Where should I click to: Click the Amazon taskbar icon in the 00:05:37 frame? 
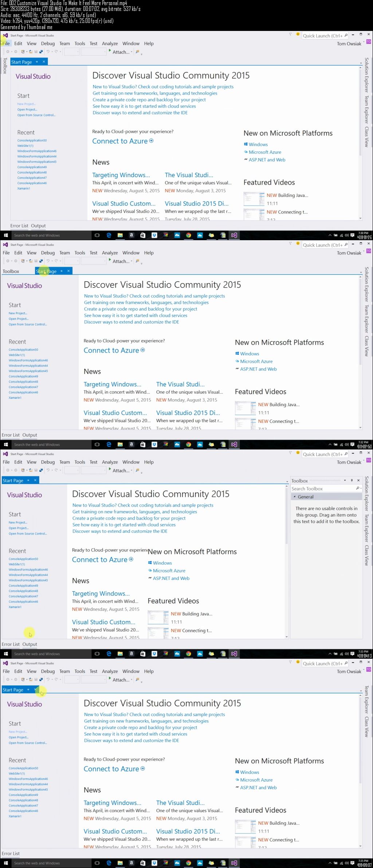tap(131, 863)
